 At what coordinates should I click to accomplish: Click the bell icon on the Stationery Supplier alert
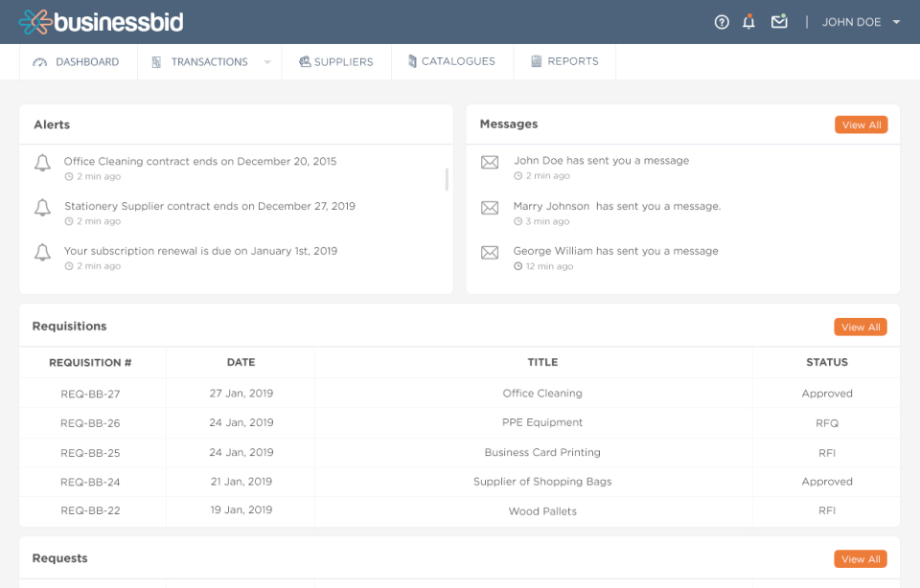click(42, 209)
